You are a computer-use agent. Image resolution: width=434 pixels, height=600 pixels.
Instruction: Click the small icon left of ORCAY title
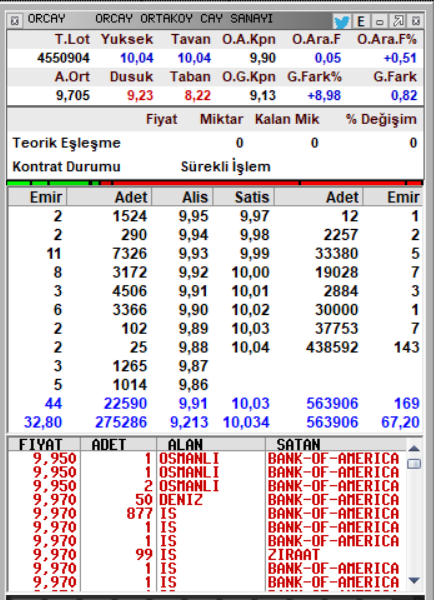pos(15,21)
